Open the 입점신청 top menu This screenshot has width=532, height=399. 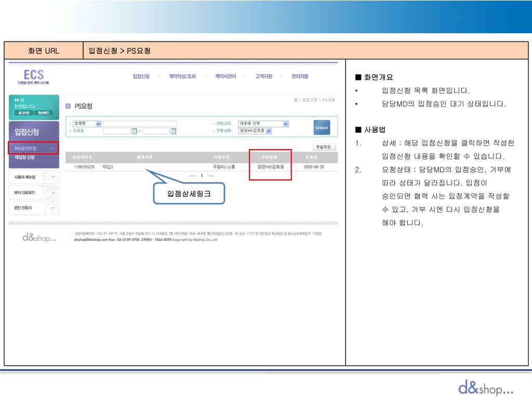pos(141,76)
